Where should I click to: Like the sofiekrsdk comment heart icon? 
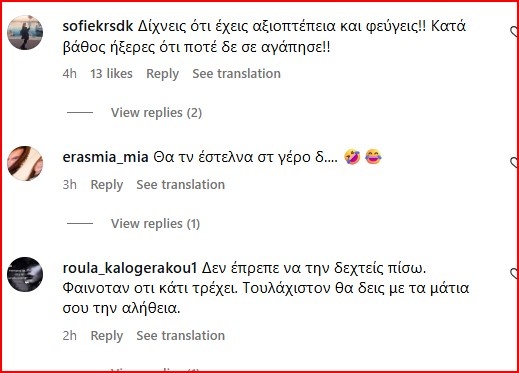pyautogui.click(x=514, y=32)
